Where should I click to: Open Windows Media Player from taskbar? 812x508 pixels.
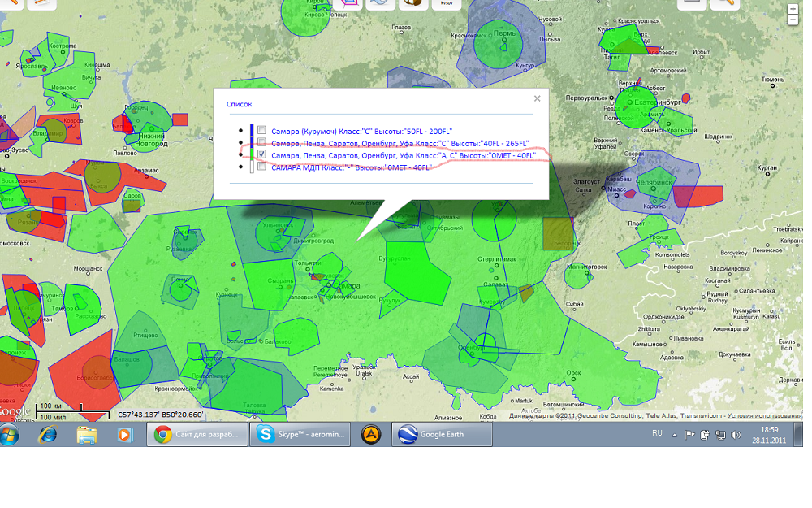point(124,435)
